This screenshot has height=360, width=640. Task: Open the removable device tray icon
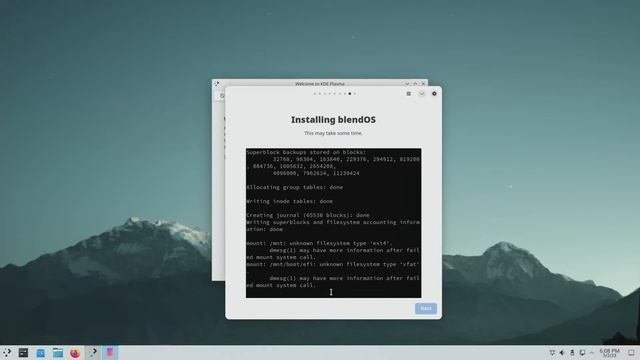[x=572, y=353]
